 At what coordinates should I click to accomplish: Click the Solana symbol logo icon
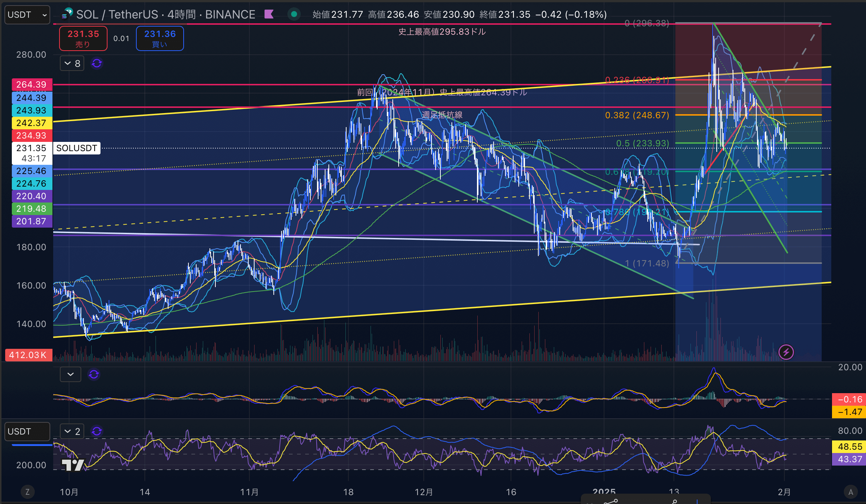tap(67, 14)
